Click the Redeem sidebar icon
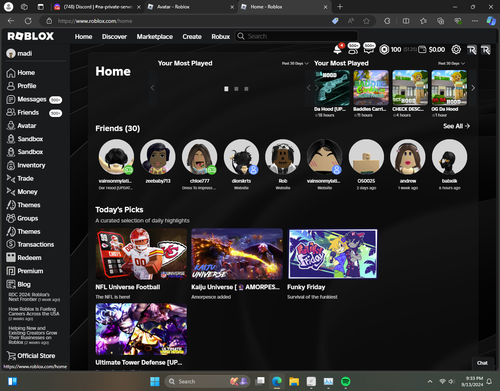This screenshot has width=500, height=391. point(11,257)
